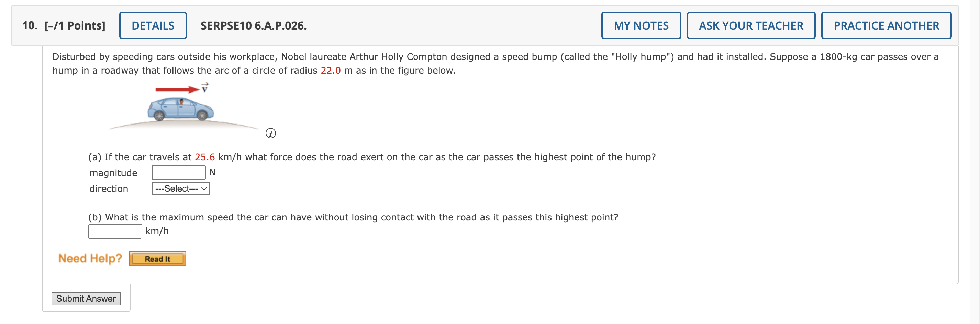
Task: Click the Read It help button
Action: click(x=157, y=258)
